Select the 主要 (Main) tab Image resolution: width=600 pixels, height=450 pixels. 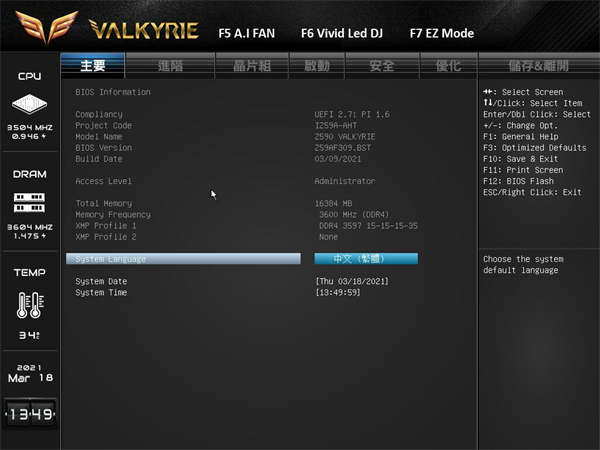[93, 65]
